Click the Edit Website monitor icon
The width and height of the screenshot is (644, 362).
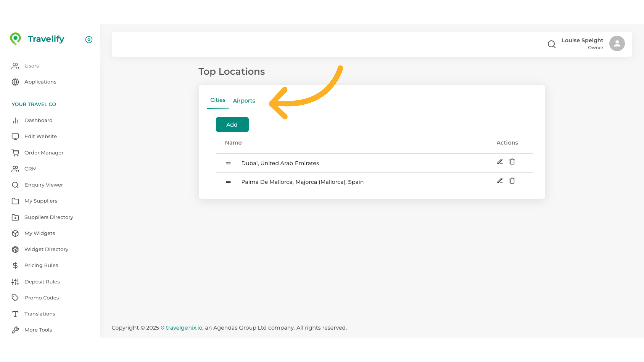tap(15, 136)
